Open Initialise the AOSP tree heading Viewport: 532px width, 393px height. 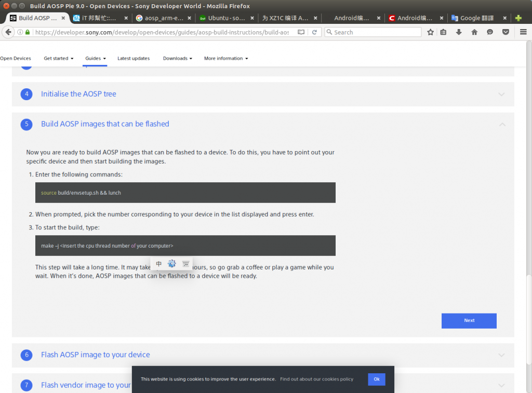(x=78, y=94)
